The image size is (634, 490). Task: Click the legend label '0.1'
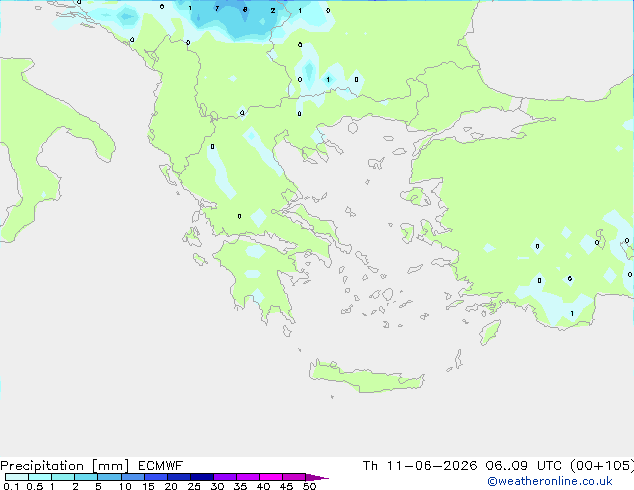(11, 486)
